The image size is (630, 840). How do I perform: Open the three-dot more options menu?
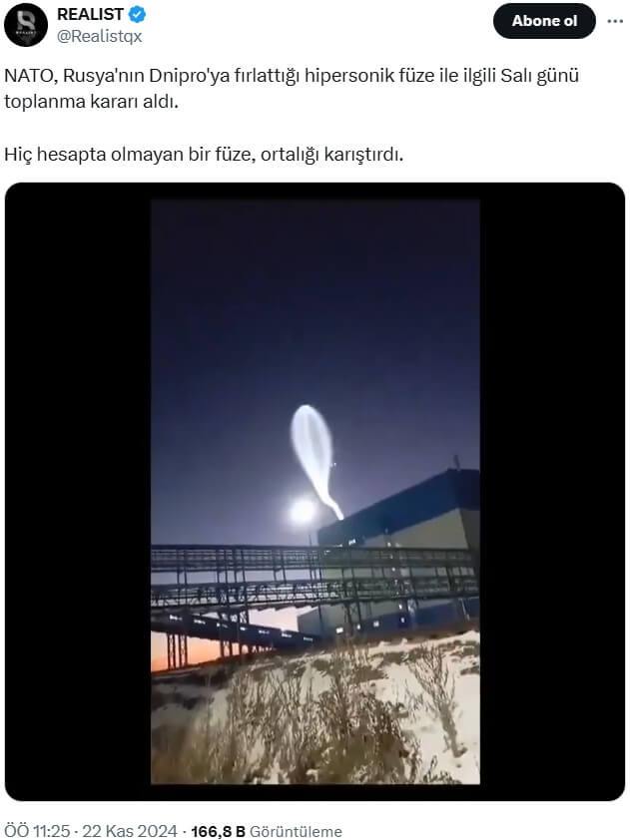click(615, 21)
